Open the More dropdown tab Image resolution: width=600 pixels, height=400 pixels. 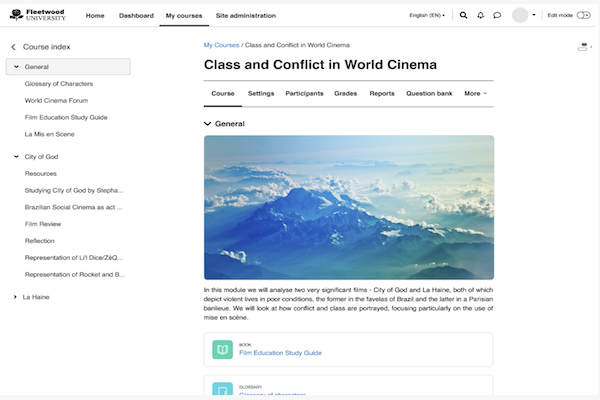(475, 93)
